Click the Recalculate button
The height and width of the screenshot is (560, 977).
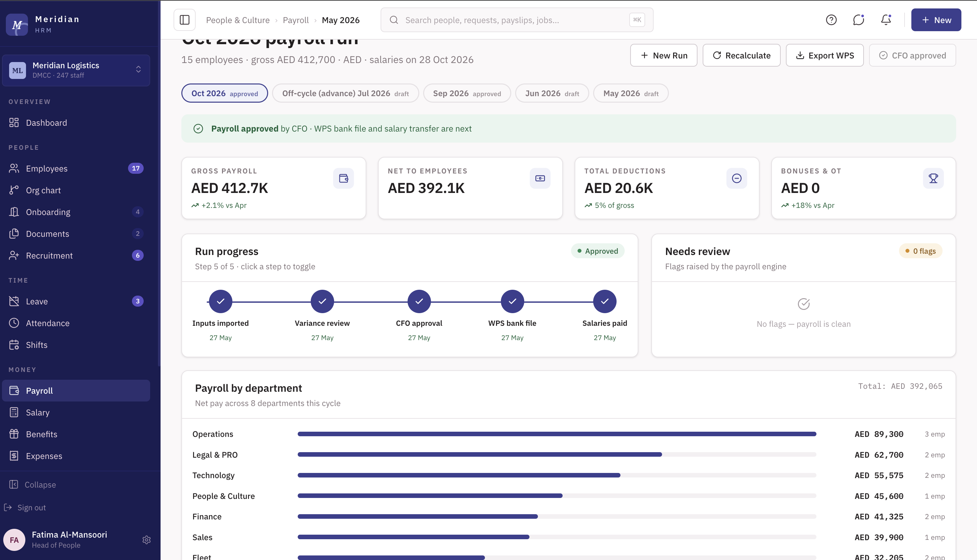[741, 56]
